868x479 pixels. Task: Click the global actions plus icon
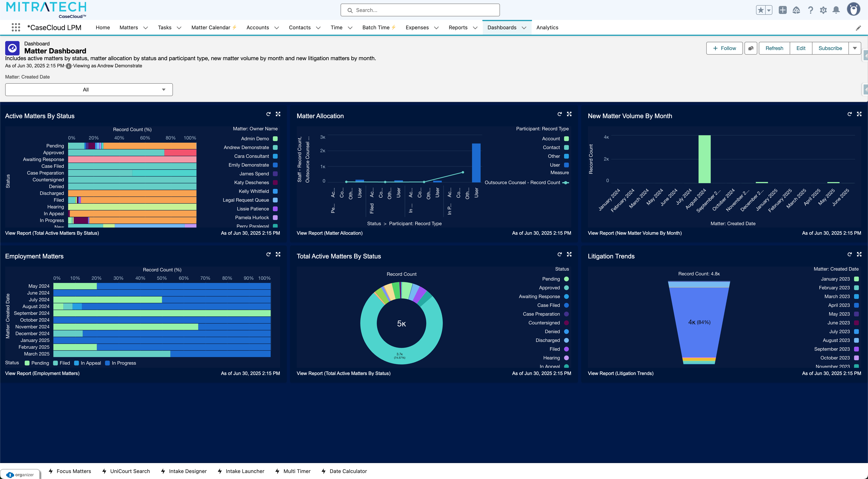coord(782,10)
